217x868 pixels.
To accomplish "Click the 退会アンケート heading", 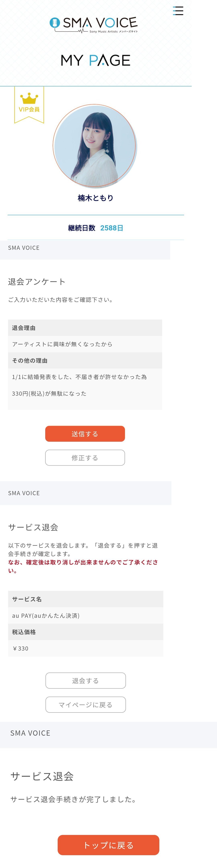I will 37,282.
